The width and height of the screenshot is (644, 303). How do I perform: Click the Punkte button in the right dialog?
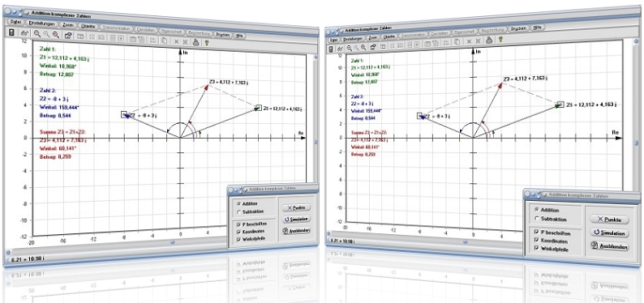[x=609, y=220]
